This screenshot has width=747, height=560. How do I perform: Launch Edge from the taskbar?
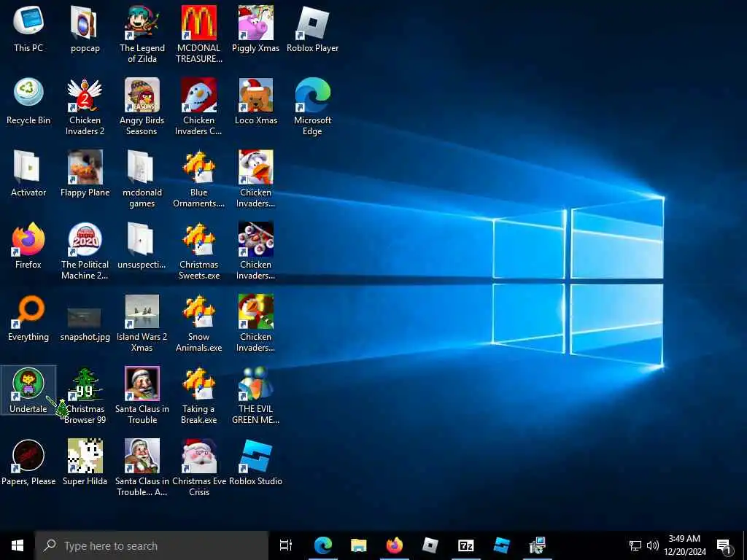322,545
